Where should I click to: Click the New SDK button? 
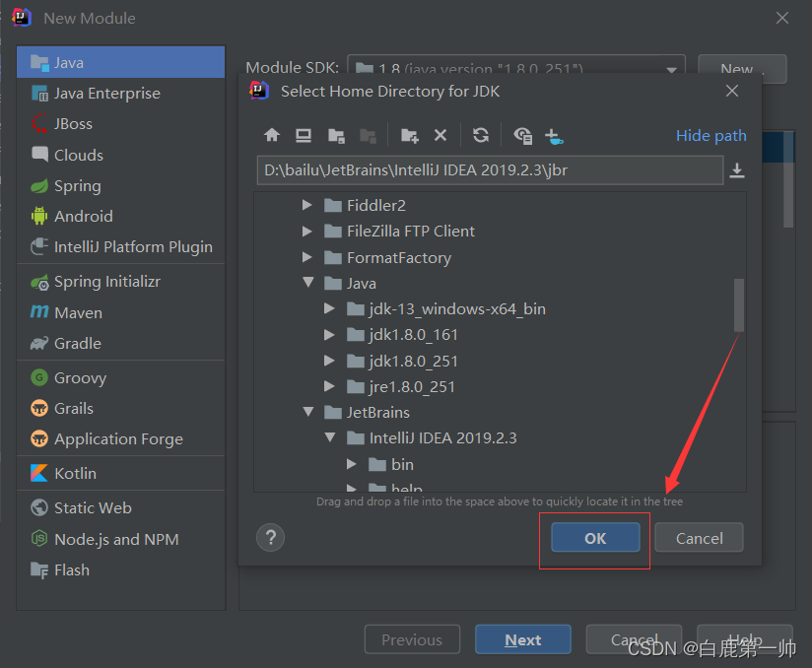(742, 69)
